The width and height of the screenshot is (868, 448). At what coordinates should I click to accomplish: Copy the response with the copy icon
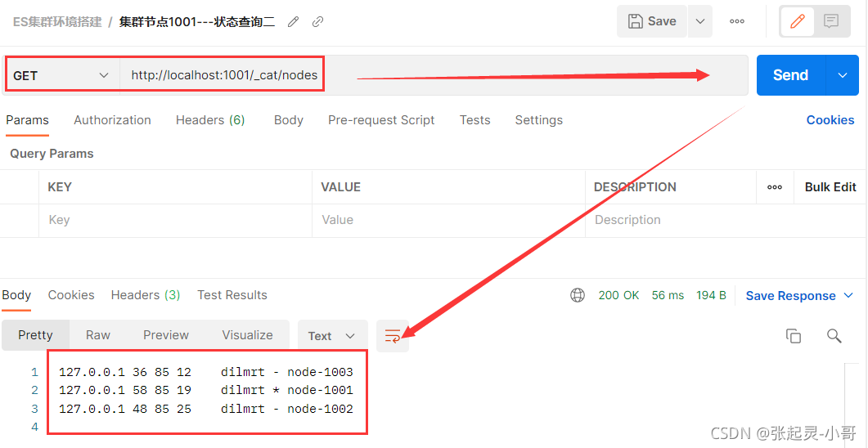click(794, 336)
